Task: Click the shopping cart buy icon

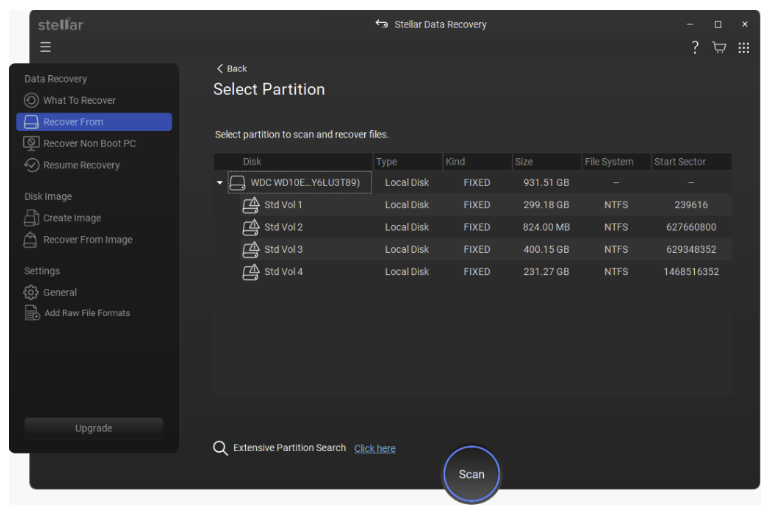Action: pos(719,48)
